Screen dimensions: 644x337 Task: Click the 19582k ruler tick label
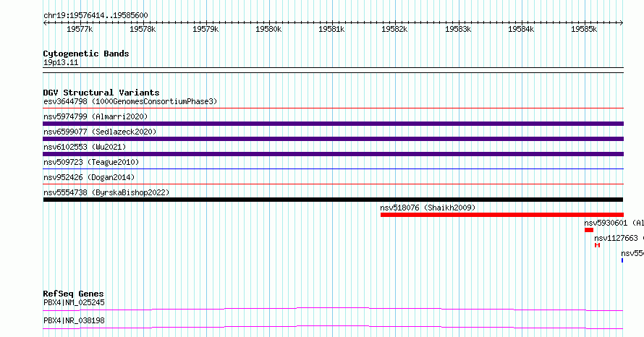pyautogui.click(x=394, y=29)
